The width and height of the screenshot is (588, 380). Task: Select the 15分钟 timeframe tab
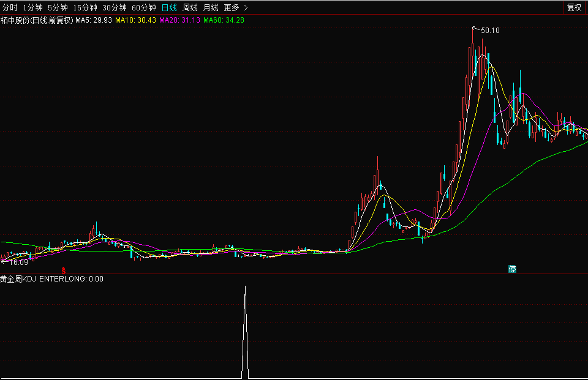point(85,7)
